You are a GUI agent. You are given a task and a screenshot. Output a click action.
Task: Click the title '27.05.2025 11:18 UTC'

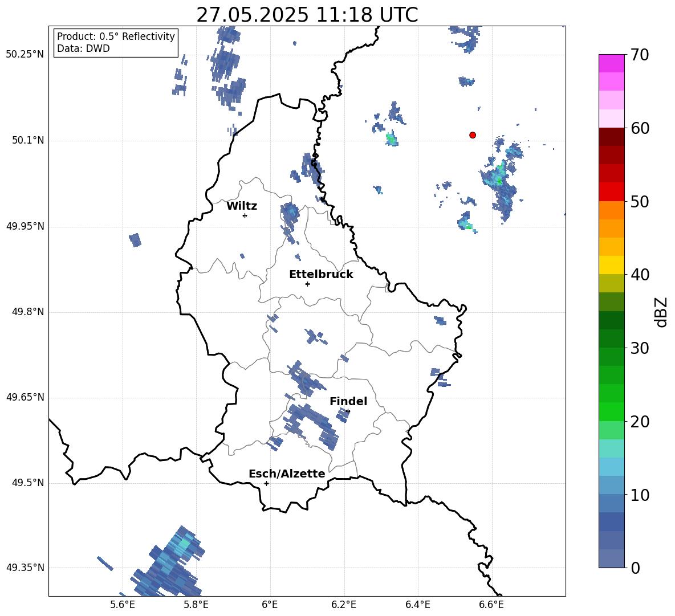[307, 15]
